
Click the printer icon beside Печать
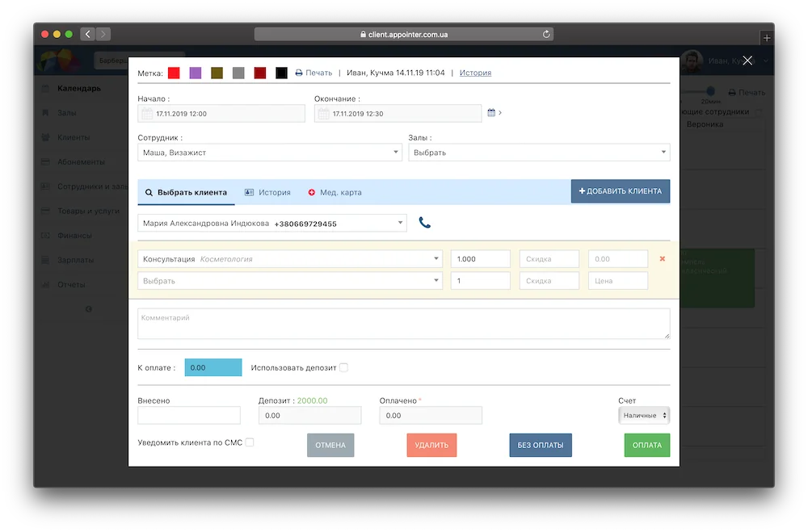click(299, 73)
